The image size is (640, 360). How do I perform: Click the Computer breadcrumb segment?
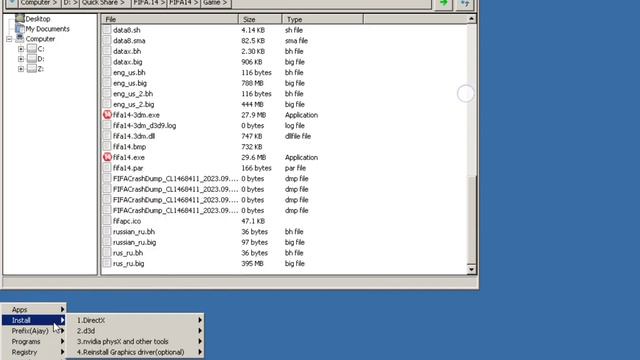[40, 3]
